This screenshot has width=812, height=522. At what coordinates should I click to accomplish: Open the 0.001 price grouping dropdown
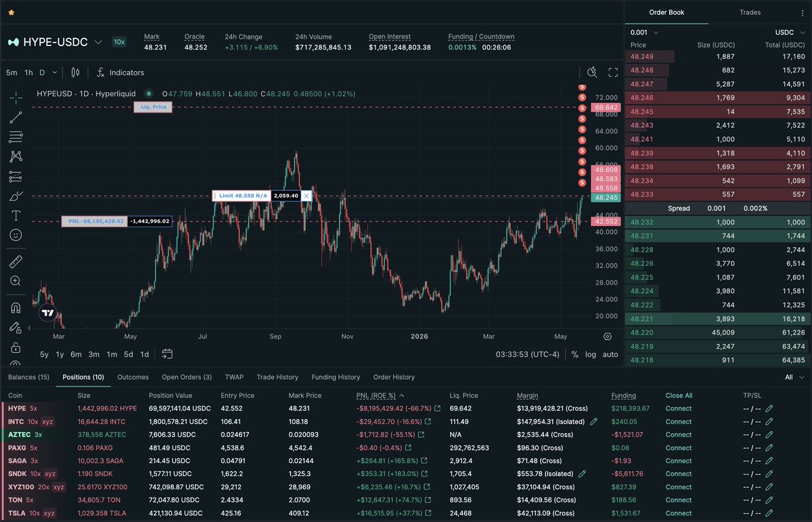point(644,32)
